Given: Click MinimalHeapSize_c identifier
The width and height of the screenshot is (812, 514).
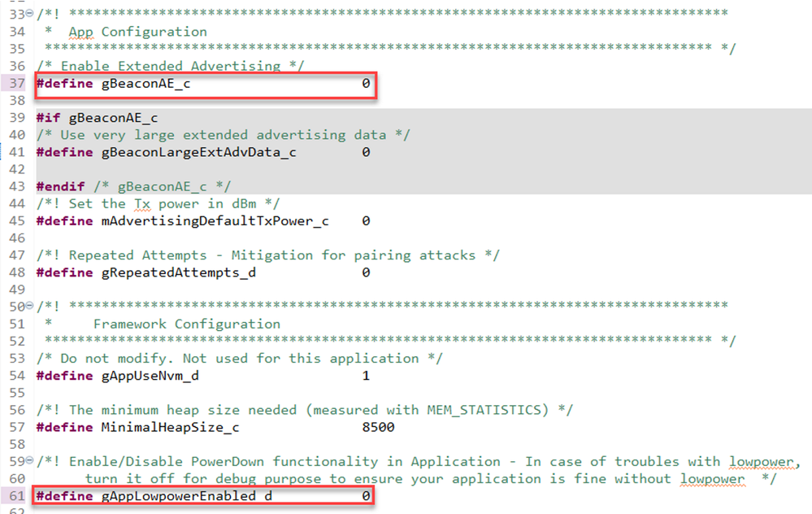Looking at the screenshot, I should [x=170, y=428].
